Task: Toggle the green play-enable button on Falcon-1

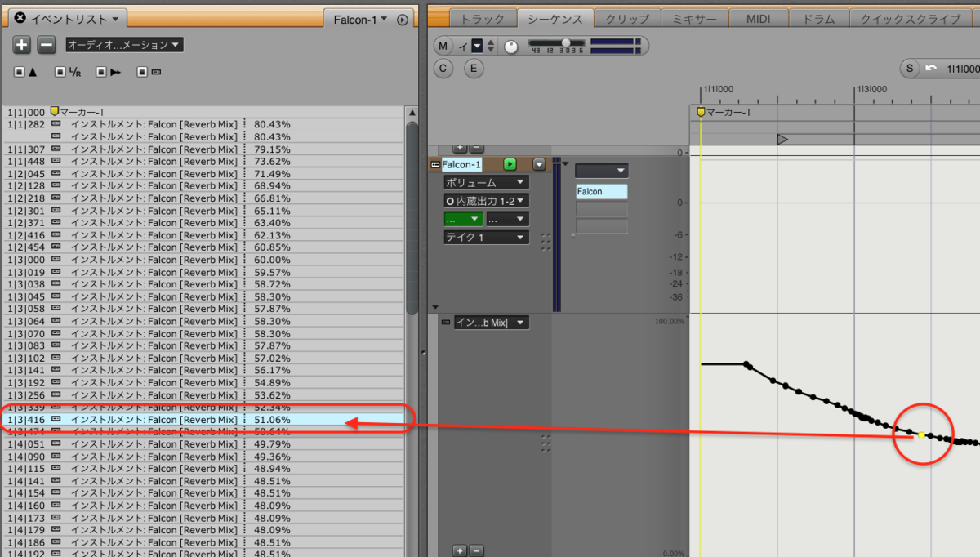Action: point(510,164)
